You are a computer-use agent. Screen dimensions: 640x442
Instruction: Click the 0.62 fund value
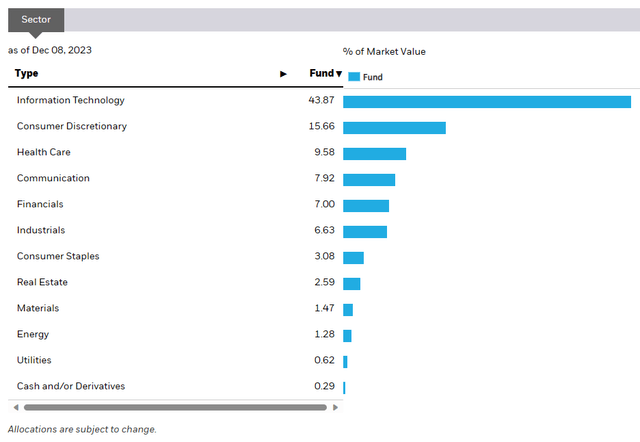(324, 360)
